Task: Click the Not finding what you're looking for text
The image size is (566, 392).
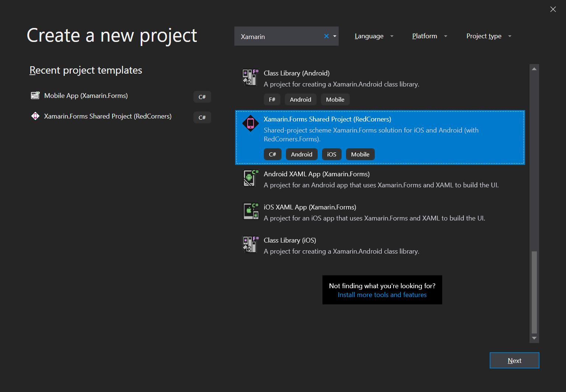Action: pos(382,286)
